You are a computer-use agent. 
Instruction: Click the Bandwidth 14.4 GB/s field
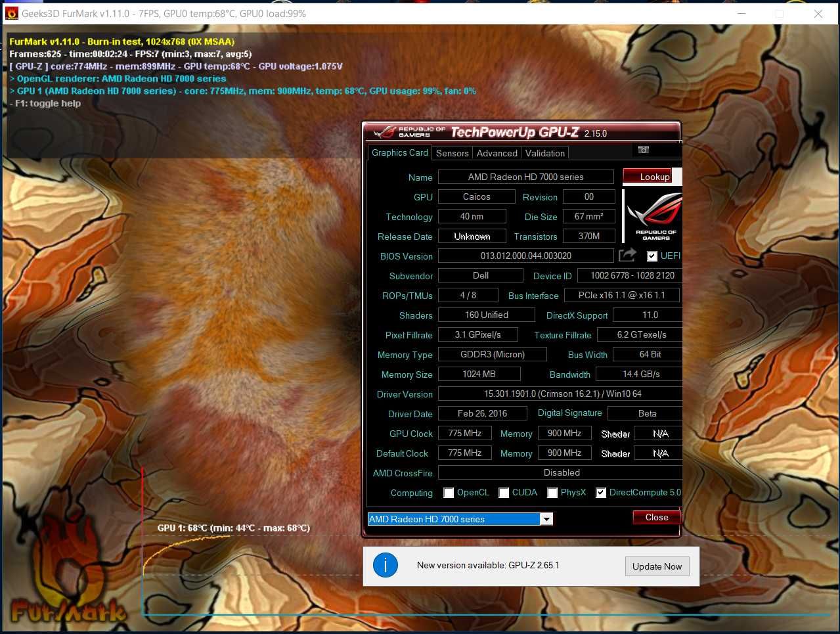[640, 374]
